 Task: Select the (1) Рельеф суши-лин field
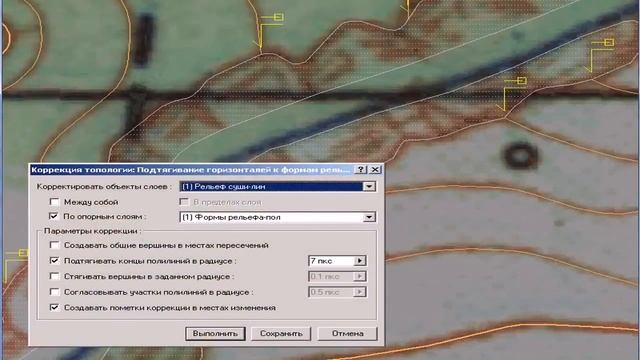coord(271,187)
